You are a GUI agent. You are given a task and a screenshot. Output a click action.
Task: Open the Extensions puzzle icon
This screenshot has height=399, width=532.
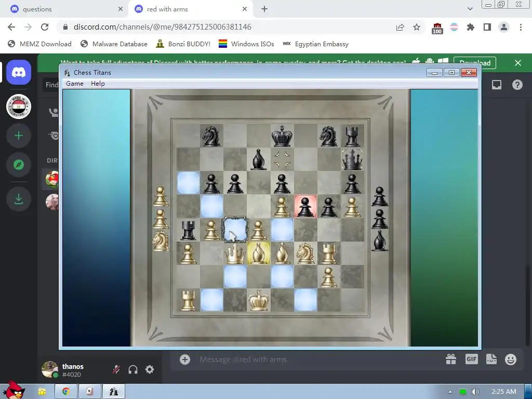tap(470, 27)
